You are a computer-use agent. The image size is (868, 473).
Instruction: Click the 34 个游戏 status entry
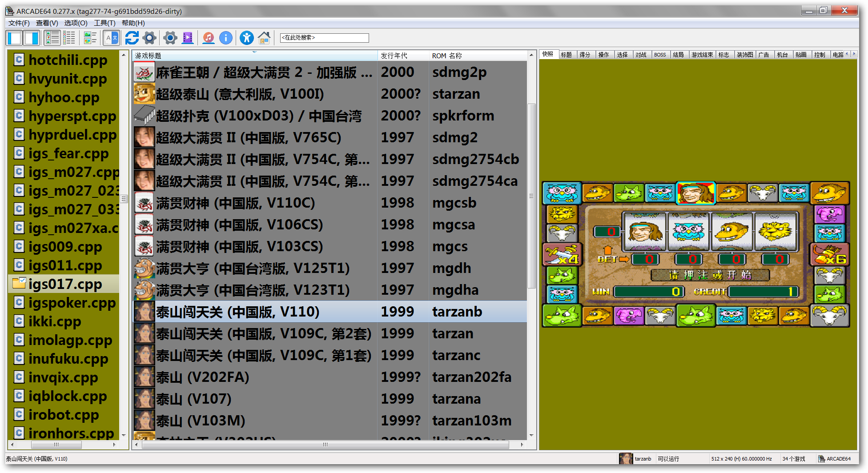click(x=794, y=459)
